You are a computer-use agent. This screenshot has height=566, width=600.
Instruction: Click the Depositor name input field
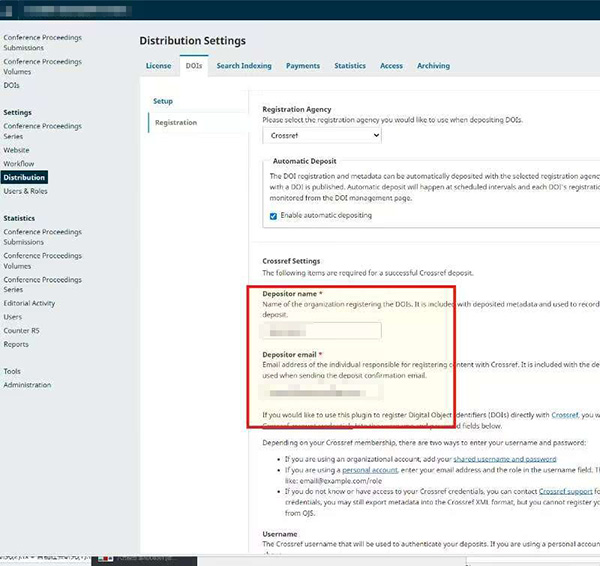coord(322,331)
